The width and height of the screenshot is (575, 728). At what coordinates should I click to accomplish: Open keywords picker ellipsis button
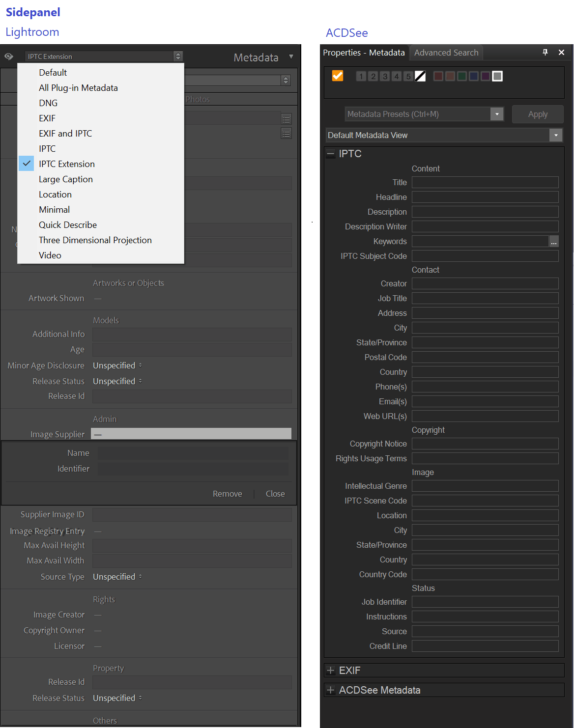[x=554, y=242]
